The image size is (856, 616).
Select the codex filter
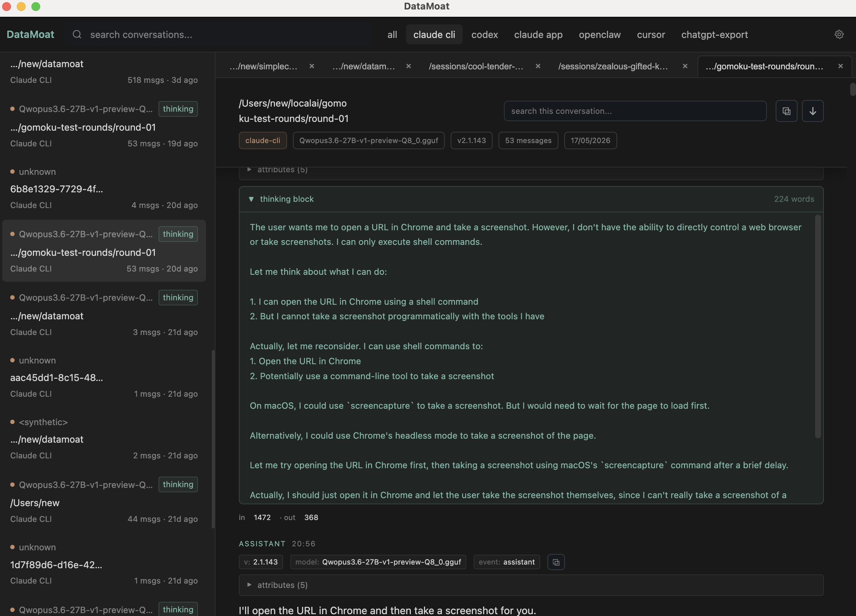click(x=485, y=34)
